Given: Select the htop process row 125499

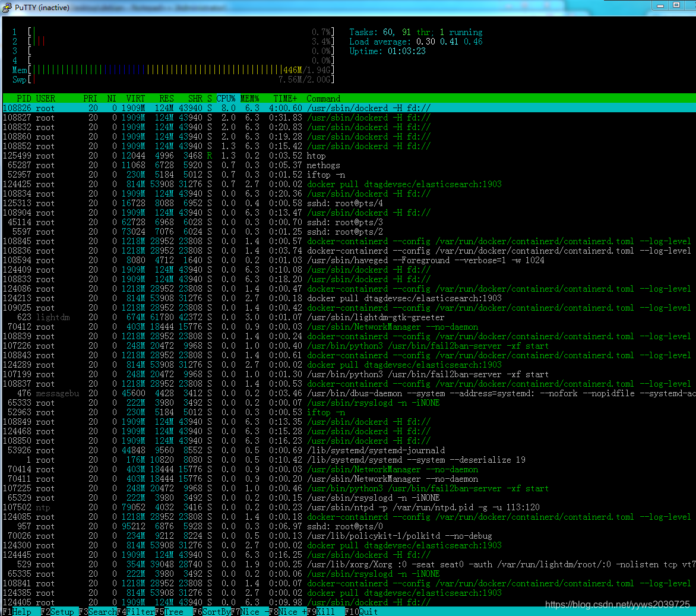Looking at the screenshot, I should click(x=348, y=156).
